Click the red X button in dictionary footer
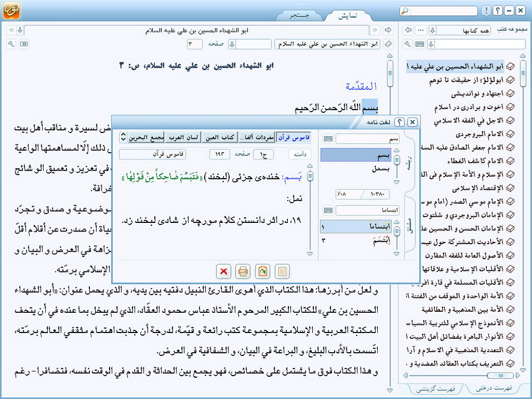The width and height of the screenshot is (532, 399). coord(223,271)
